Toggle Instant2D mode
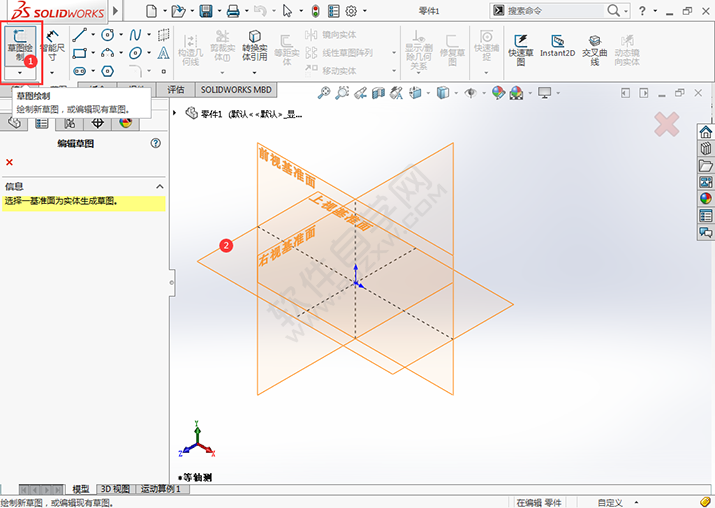This screenshot has height=508, width=715. coord(557,46)
